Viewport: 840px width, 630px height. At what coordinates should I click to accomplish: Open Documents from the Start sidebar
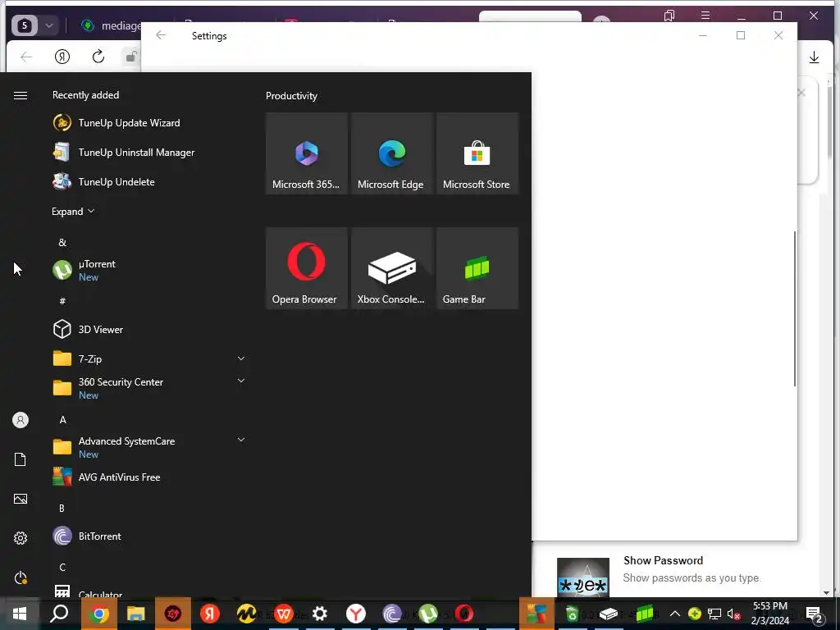(x=21, y=459)
